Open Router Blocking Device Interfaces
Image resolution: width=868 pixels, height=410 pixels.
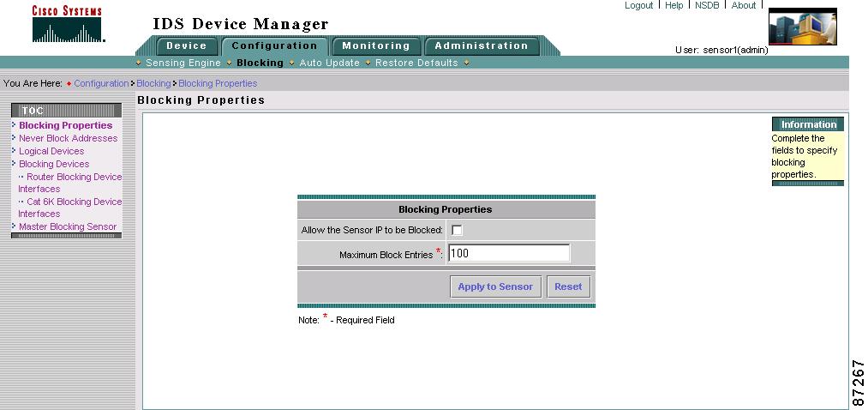(x=69, y=183)
